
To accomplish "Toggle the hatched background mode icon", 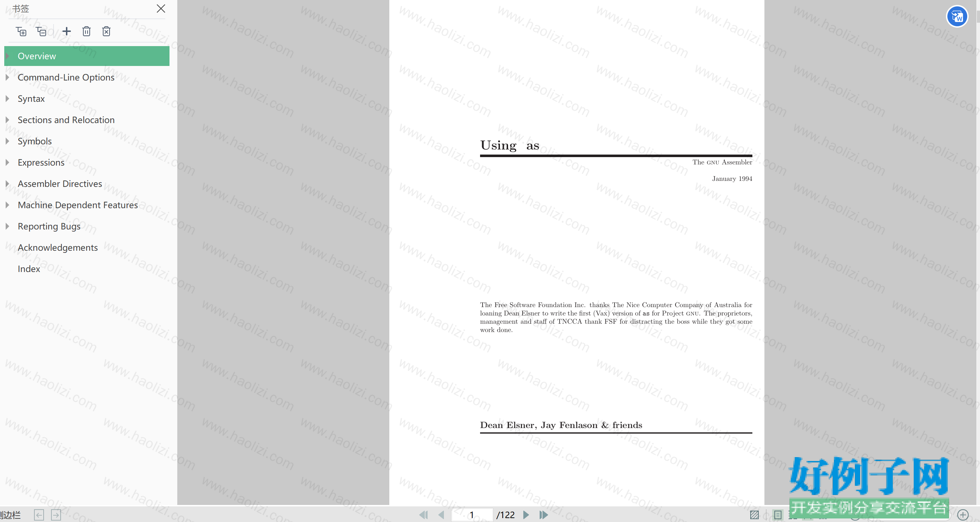I will 755,515.
